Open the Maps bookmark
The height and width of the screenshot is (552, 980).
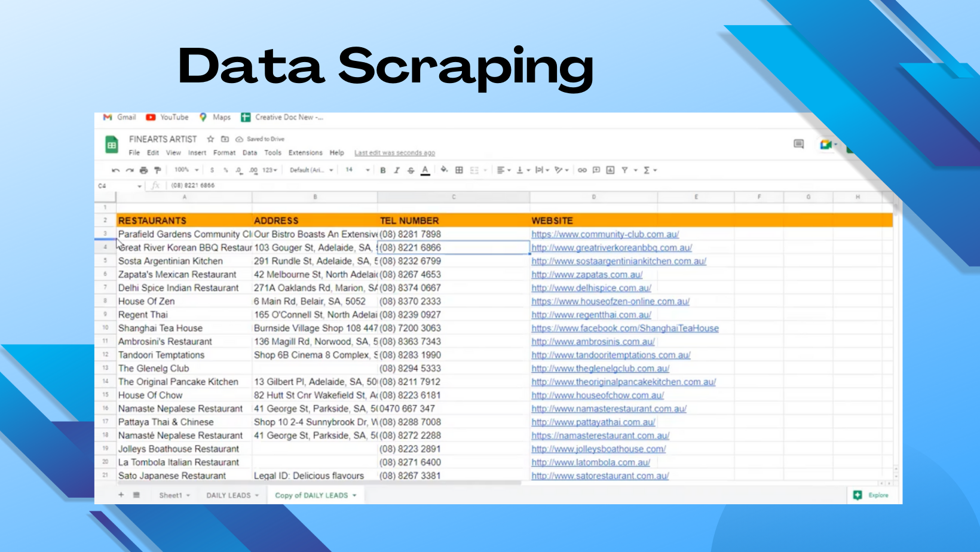pos(215,118)
